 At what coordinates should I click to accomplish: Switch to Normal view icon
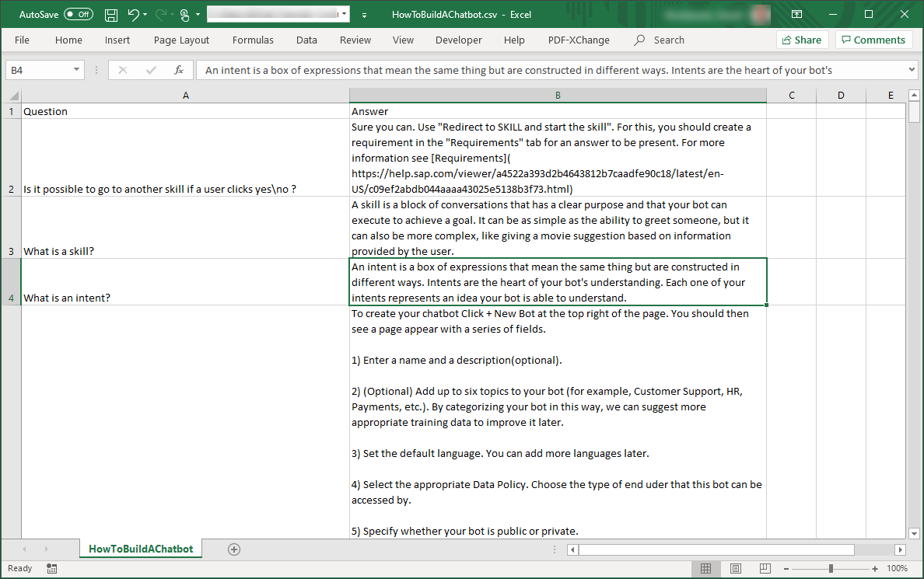(x=705, y=568)
